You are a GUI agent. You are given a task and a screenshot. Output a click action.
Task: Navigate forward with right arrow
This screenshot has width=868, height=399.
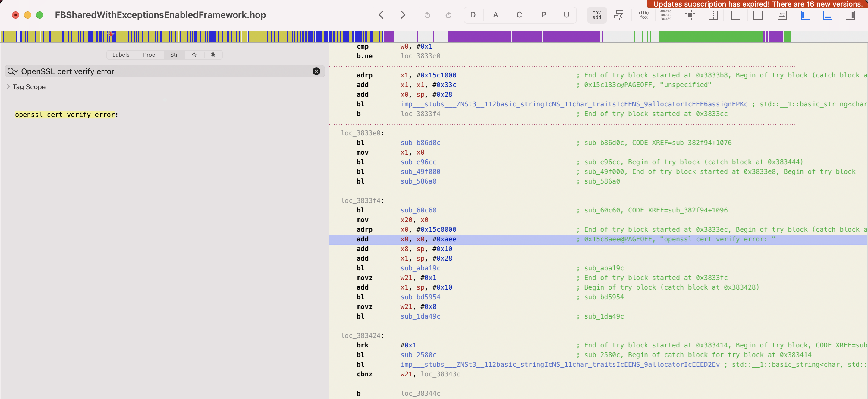click(403, 15)
